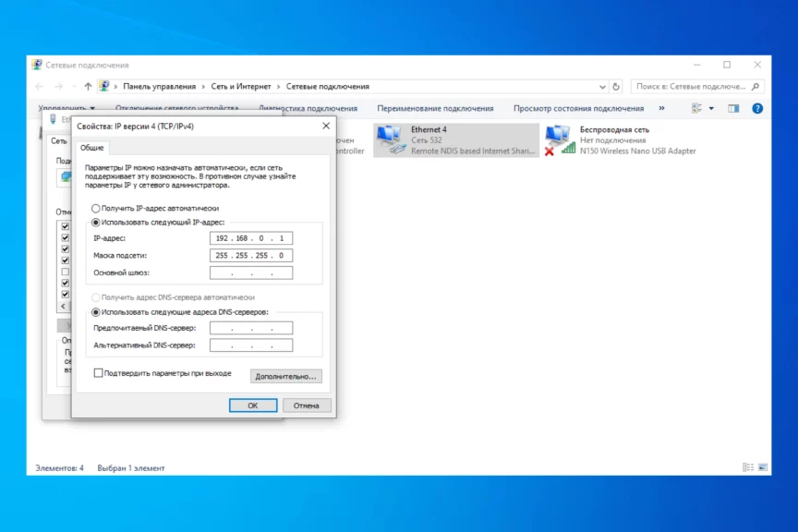The width and height of the screenshot is (798, 532).
Task: Click the blue help question mark icon
Action: (x=757, y=108)
